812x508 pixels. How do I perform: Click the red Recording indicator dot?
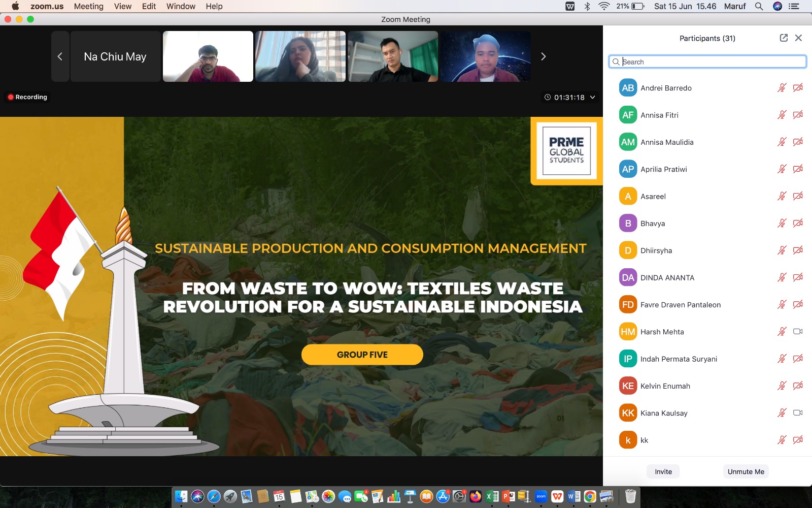pos(11,97)
